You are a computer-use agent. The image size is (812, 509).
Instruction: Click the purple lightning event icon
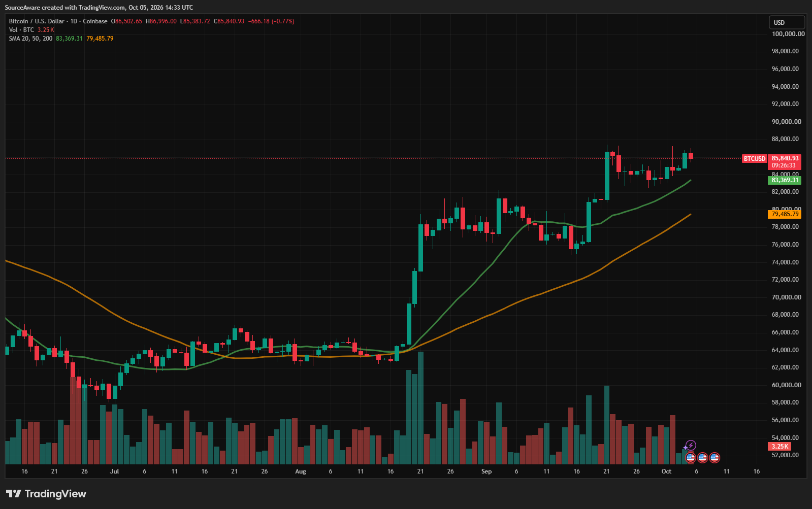point(691,446)
